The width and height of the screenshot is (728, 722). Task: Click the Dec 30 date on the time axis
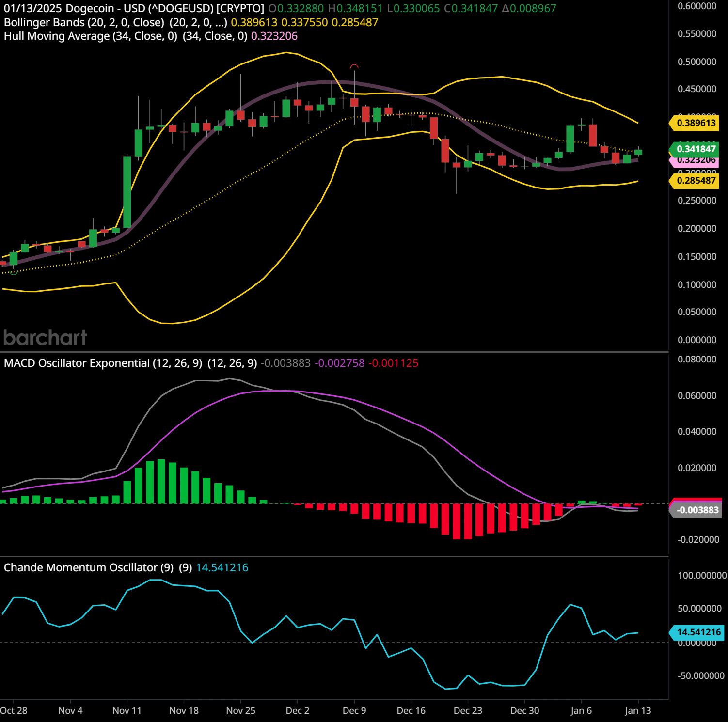(525, 710)
